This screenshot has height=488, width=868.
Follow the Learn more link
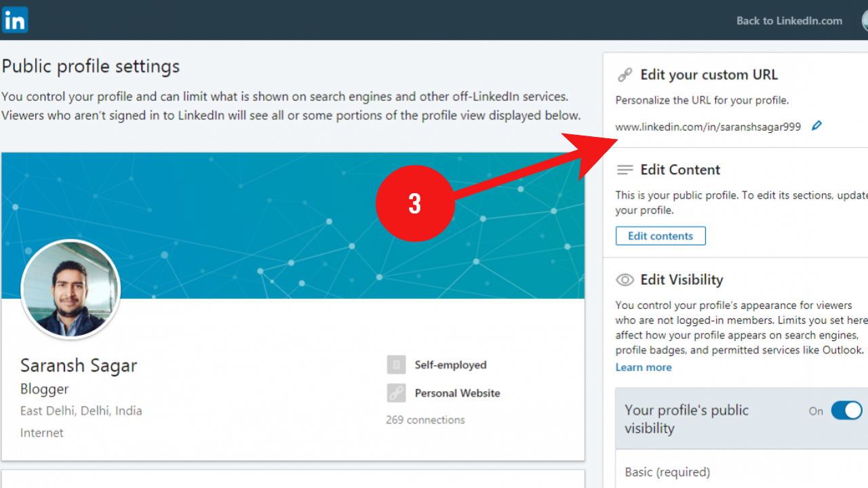pyautogui.click(x=644, y=367)
